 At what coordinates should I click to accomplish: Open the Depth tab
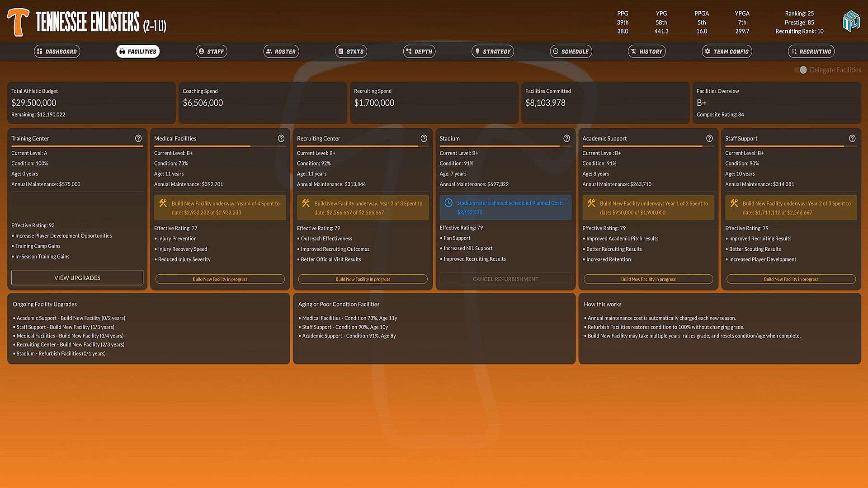(420, 52)
